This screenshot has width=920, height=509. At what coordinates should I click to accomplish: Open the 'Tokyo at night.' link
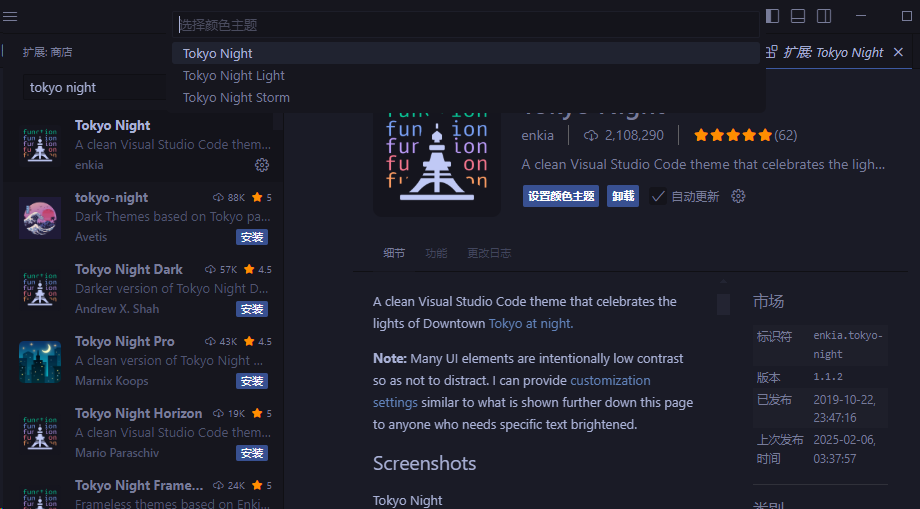point(530,324)
